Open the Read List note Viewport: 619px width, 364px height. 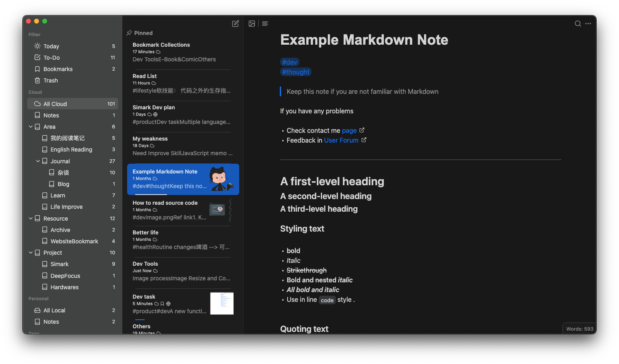pyautogui.click(x=183, y=83)
